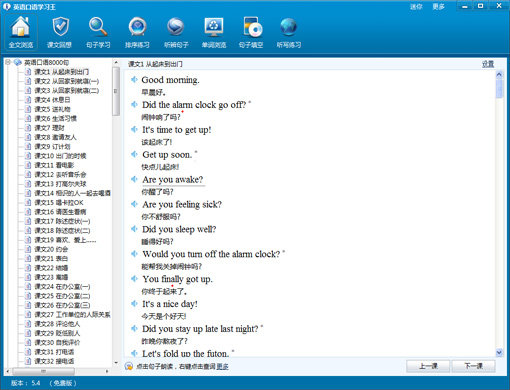Open 句子学习 magnifier tool
Screen dimensions: 510x390
point(98,32)
